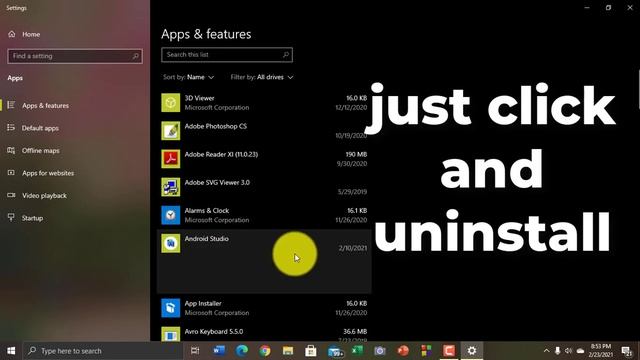Click the Adobe Reader XI icon
The width and height of the screenshot is (640, 360).
pos(171,159)
